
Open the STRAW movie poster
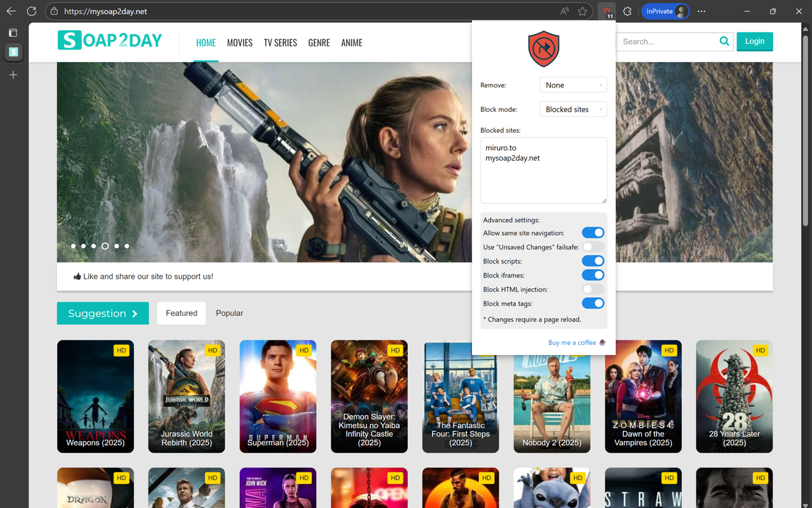(x=643, y=488)
